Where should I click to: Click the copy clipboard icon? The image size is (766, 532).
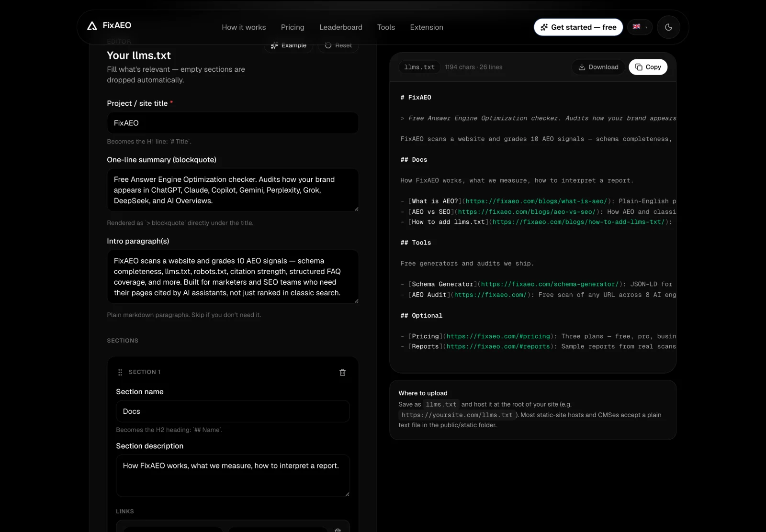click(x=639, y=67)
